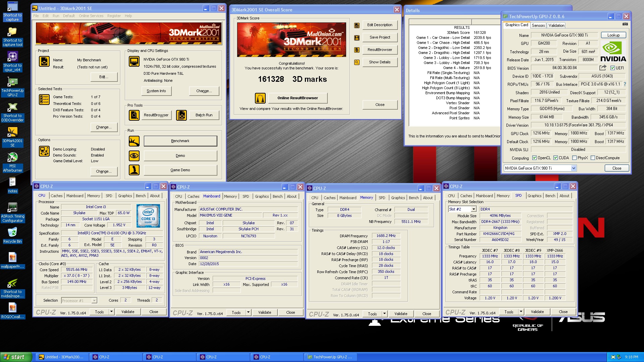
Task: Click the Show Details magnifier icon
Action: pyautogui.click(x=357, y=62)
